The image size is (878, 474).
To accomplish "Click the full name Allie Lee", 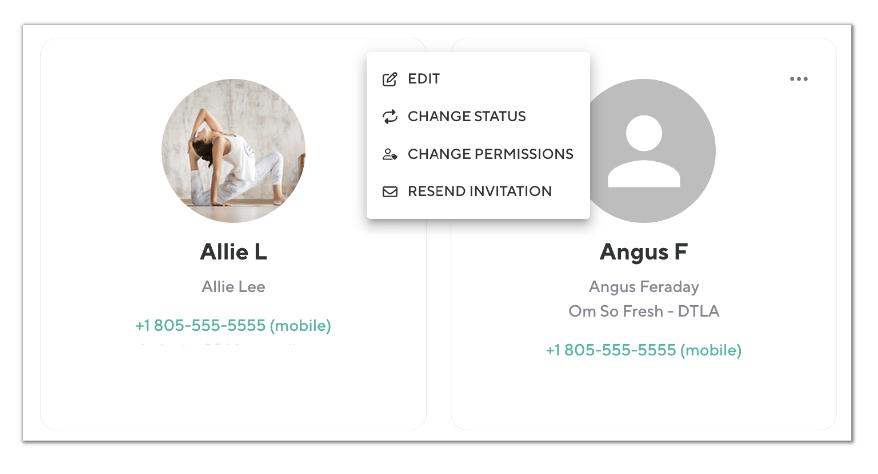I will pos(233,287).
